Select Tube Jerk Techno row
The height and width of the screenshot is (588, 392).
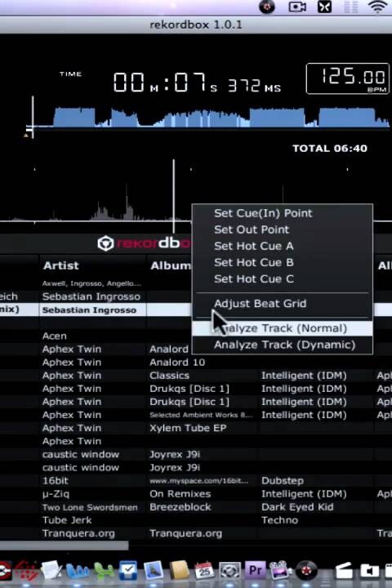coord(196,520)
